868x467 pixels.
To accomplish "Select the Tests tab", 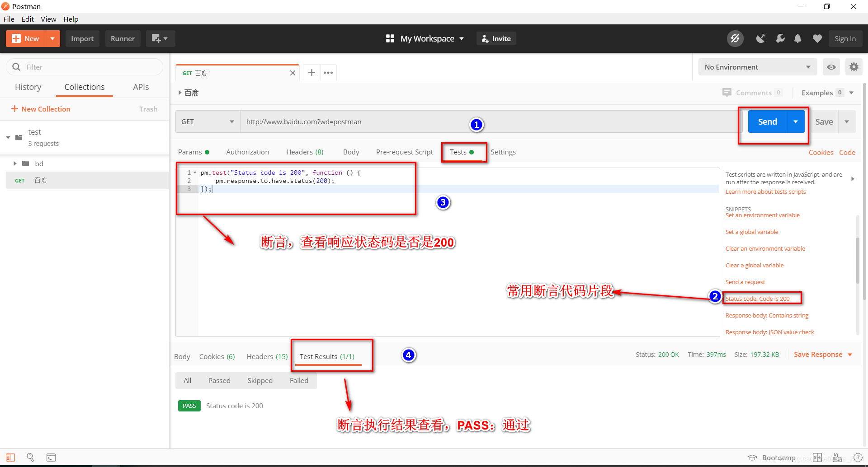I will (x=462, y=152).
